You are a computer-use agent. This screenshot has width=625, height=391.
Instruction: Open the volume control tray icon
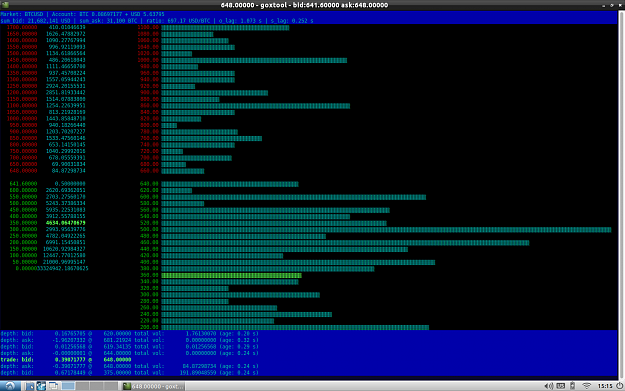548,386
